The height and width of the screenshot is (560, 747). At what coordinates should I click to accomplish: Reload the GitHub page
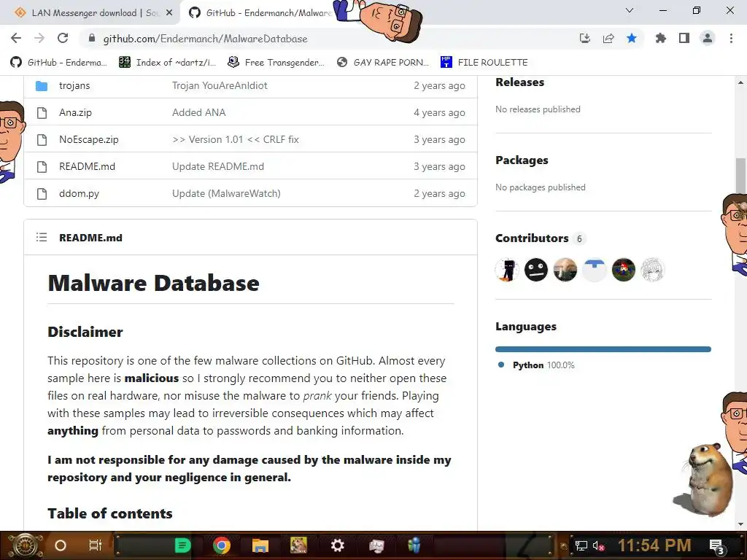tap(63, 39)
